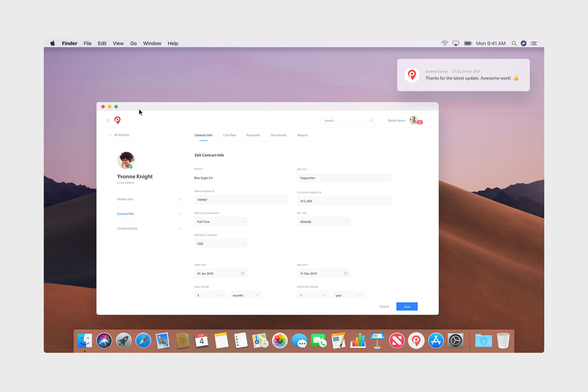The image size is (588, 392).
Task: Open Messages from the Dock
Action: click(300, 340)
